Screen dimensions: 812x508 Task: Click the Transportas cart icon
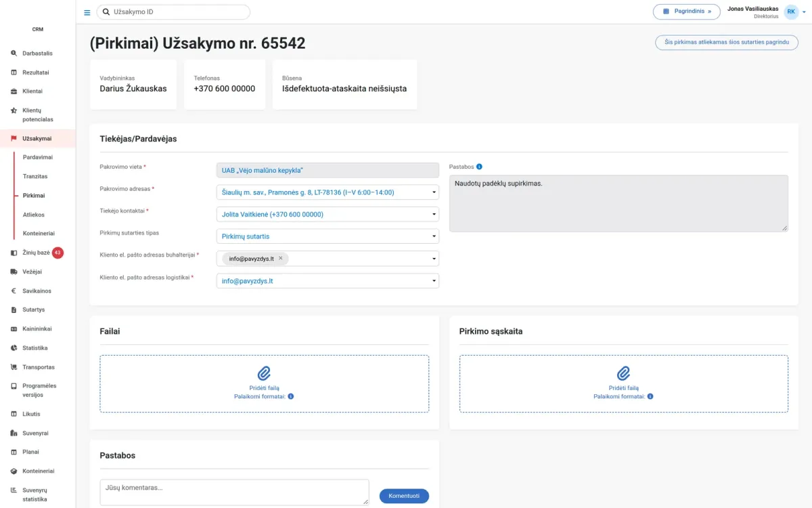pos(14,367)
